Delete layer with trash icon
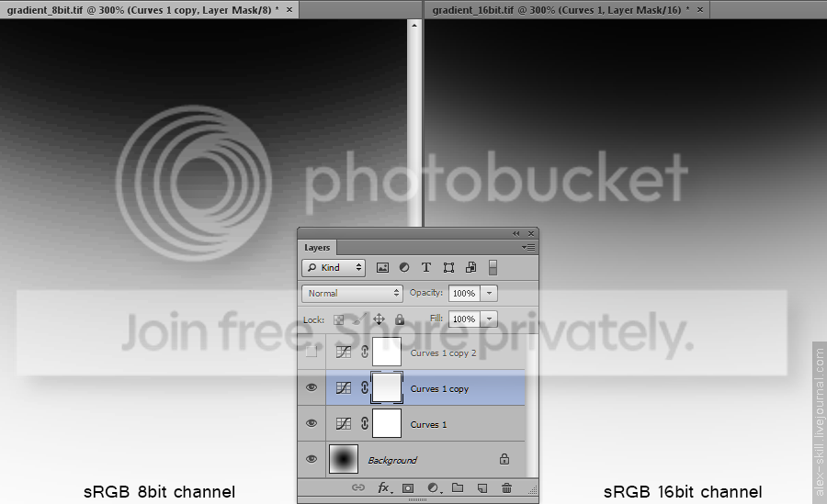827x504 pixels. click(506, 487)
